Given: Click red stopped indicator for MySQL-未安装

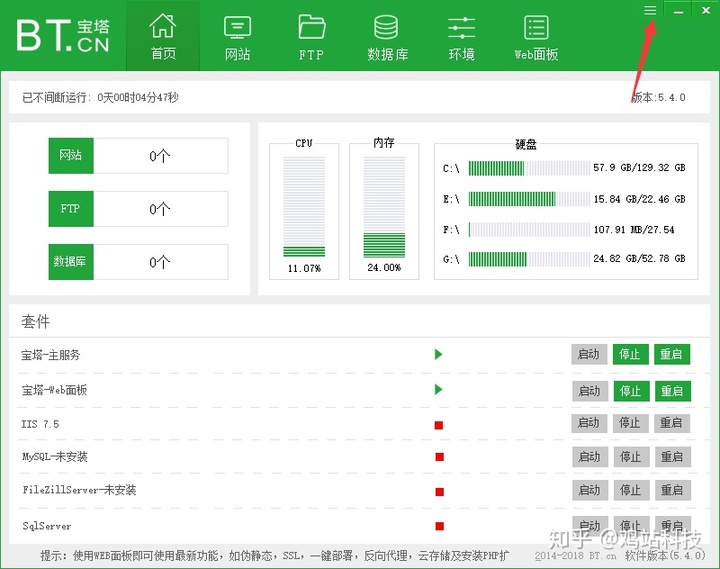Looking at the screenshot, I should [x=439, y=457].
